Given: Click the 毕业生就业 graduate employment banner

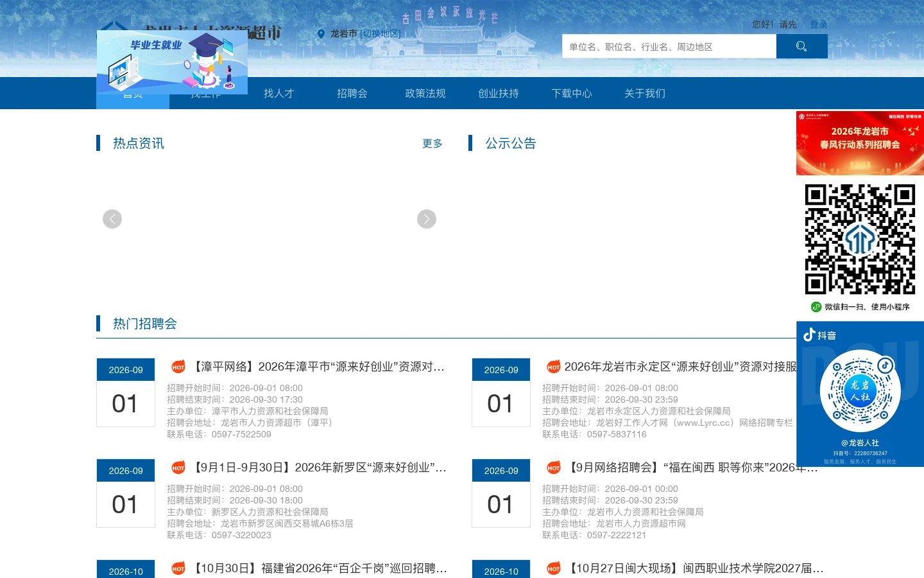Looking at the screenshot, I should (x=172, y=62).
